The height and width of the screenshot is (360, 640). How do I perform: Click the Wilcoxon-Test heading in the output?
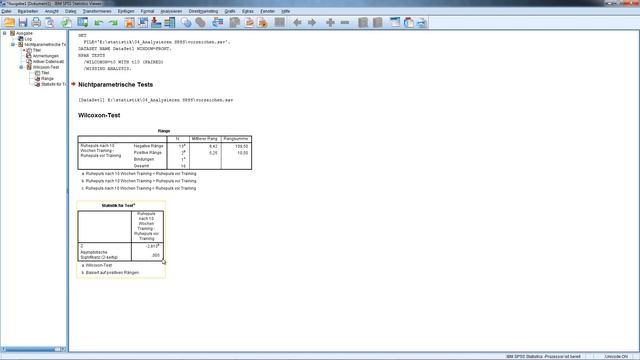pyautogui.click(x=99, y=115)
